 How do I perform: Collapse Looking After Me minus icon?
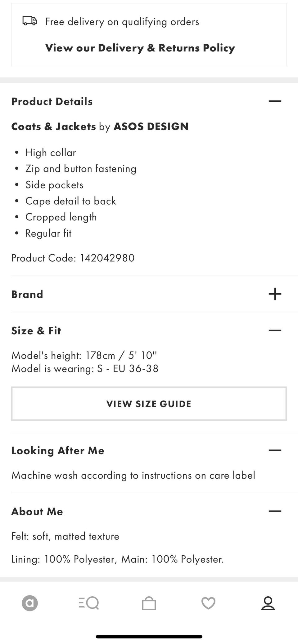coord(275,450)
